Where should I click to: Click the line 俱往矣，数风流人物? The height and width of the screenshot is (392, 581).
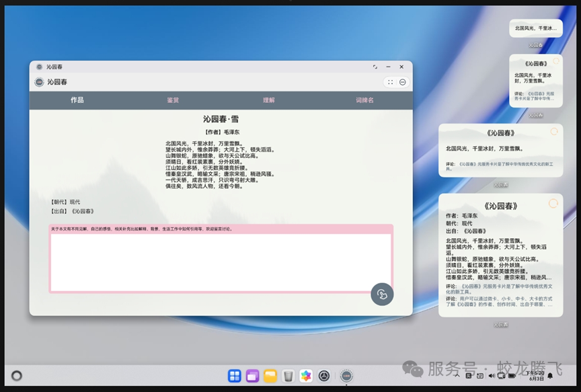[204, 186]
